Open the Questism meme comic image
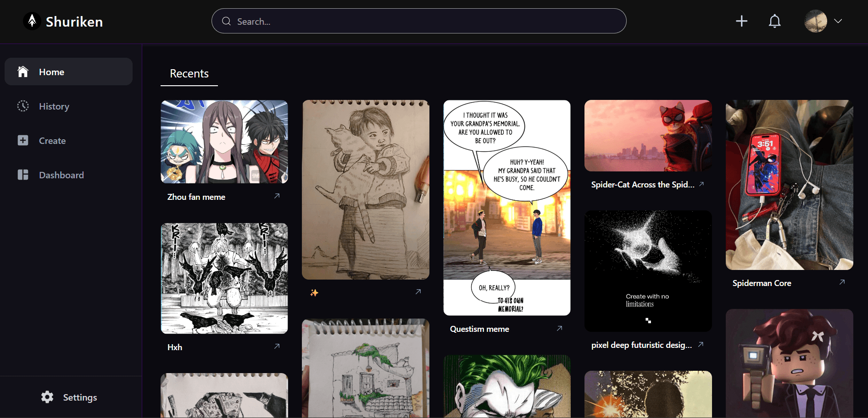 pos(507,208)
